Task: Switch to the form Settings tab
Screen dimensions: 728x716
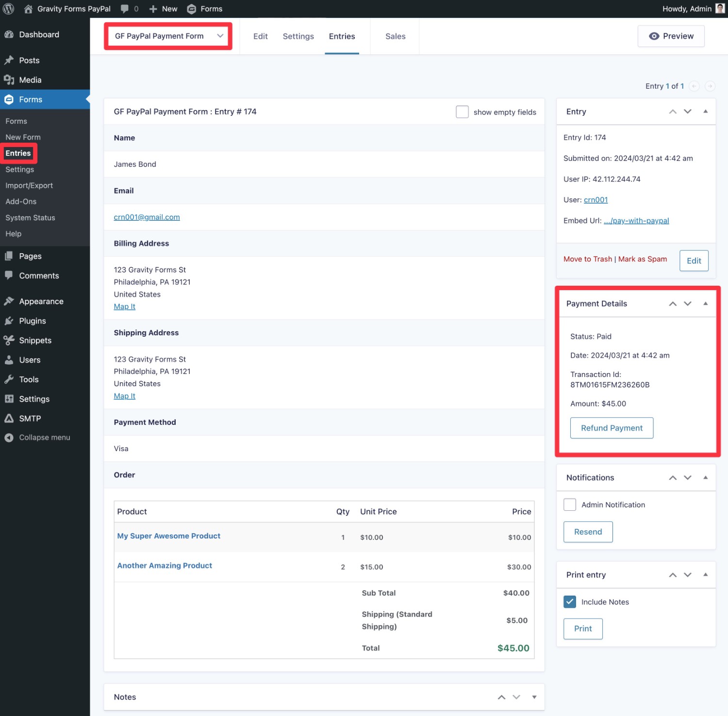Action: 298,36
